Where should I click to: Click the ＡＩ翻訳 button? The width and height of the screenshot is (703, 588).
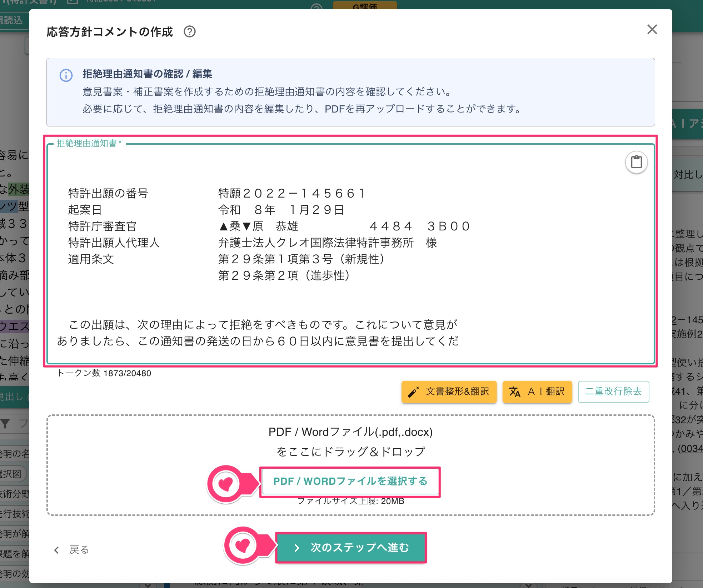tap(537, 392)
